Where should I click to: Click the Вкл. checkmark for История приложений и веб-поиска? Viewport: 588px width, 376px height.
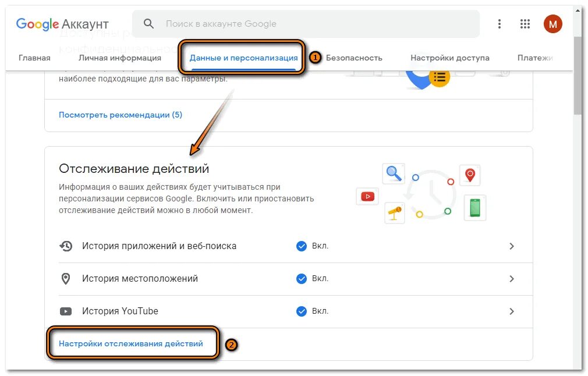click(x=302, y=246)
